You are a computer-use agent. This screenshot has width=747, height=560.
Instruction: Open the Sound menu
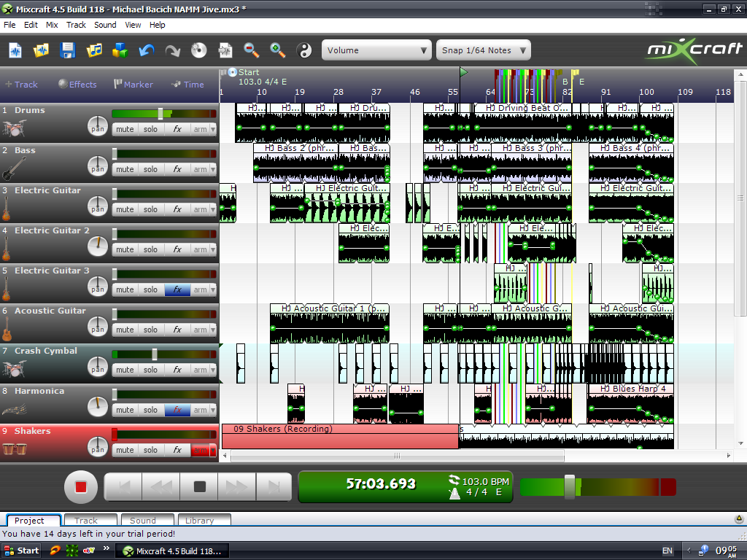(x=105, y=25)
